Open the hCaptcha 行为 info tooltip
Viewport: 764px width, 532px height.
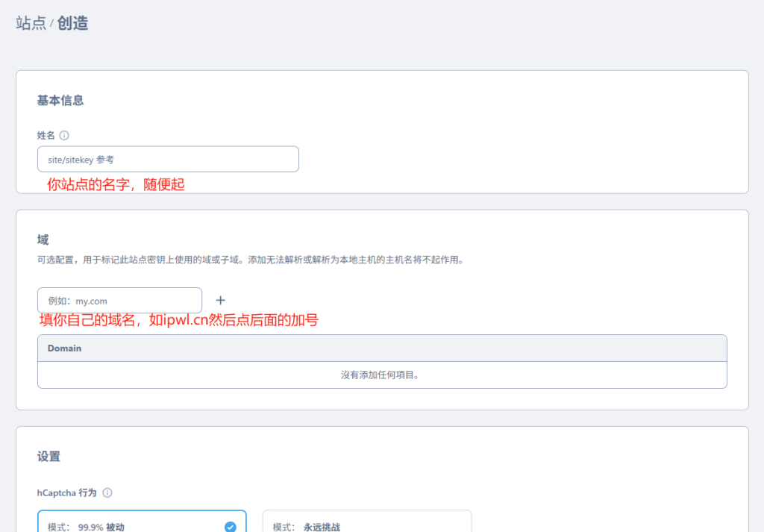107,492
